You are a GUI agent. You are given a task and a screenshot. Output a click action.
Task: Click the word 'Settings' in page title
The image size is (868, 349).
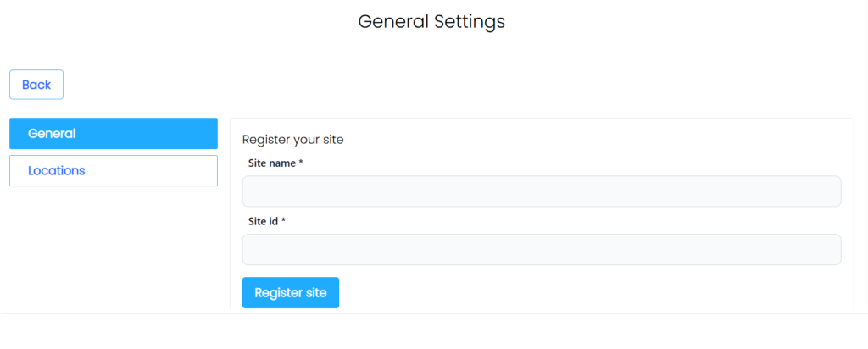470,21
